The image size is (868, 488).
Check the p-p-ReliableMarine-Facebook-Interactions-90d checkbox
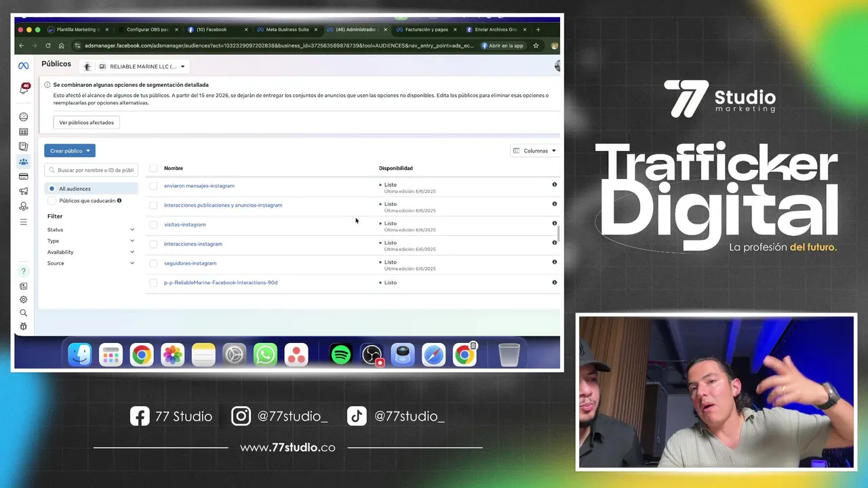click(x=153, y=283)
